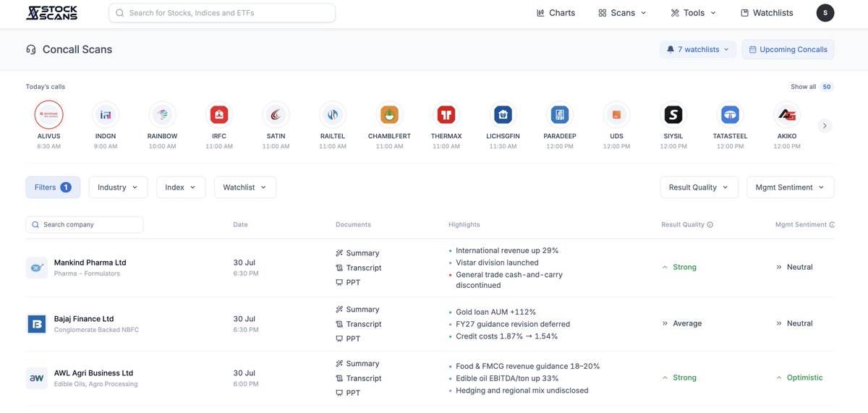Open Mankind Pharma Summary
868x413 pixels.
pyautogui.click(x=357, y=253)
